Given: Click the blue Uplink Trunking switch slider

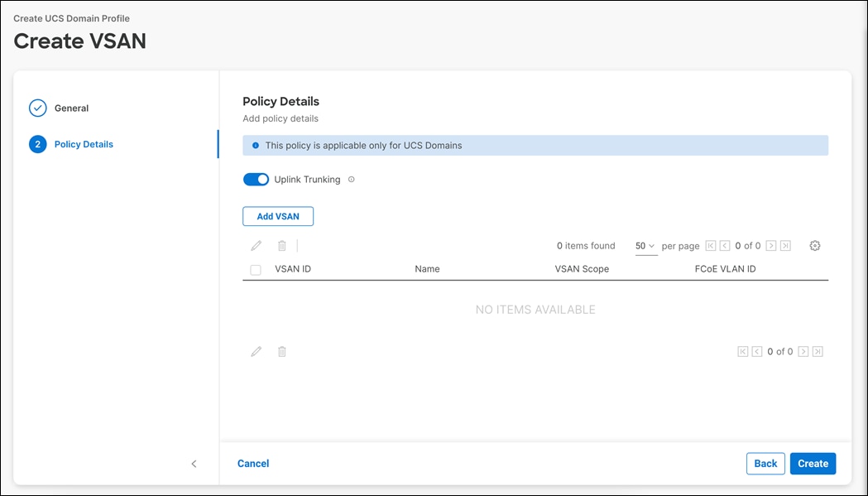Looking at the screenshot, I should pyautogui.click(x=257, y=179).
